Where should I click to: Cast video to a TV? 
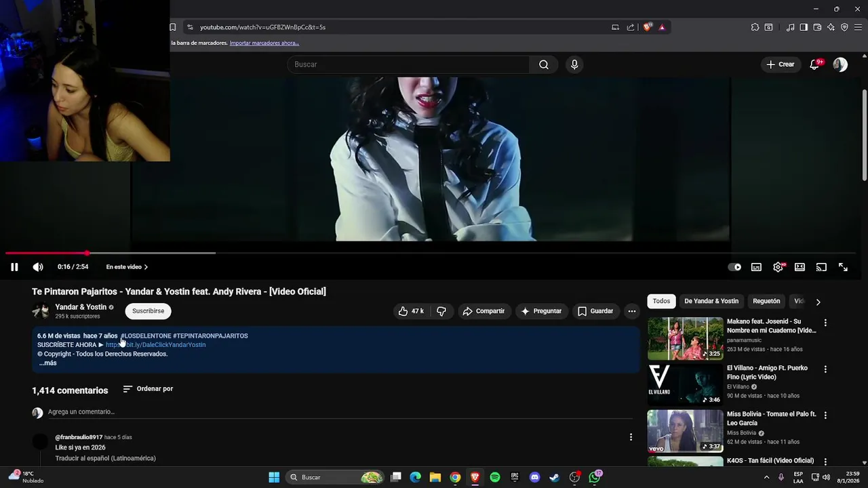pyautogui.click(x=821, y=267)
